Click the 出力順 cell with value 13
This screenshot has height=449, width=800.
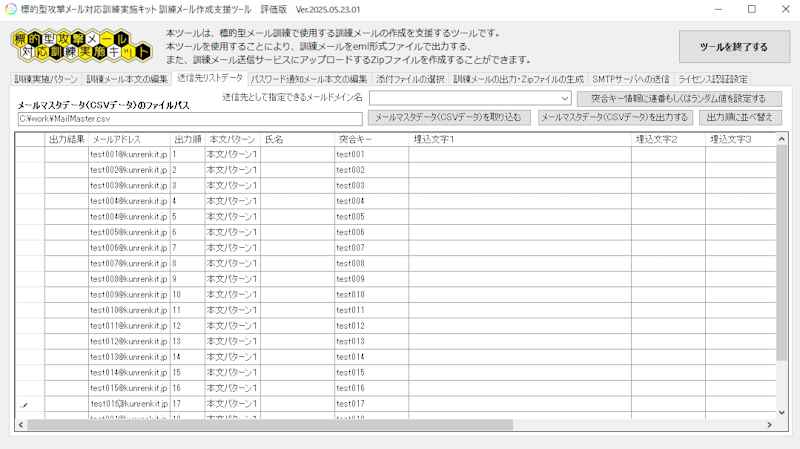coord(187,341)
